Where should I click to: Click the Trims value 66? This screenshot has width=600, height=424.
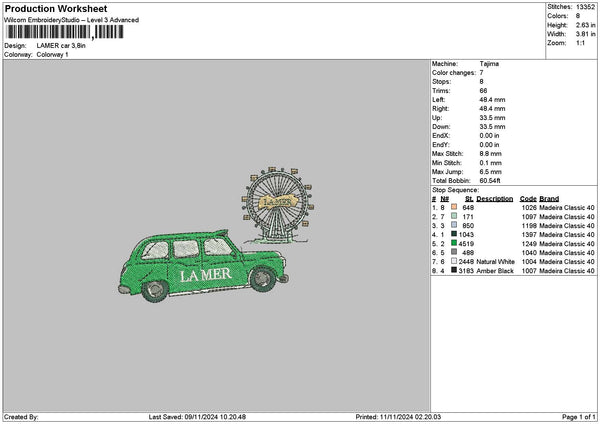tap(483, 91)
